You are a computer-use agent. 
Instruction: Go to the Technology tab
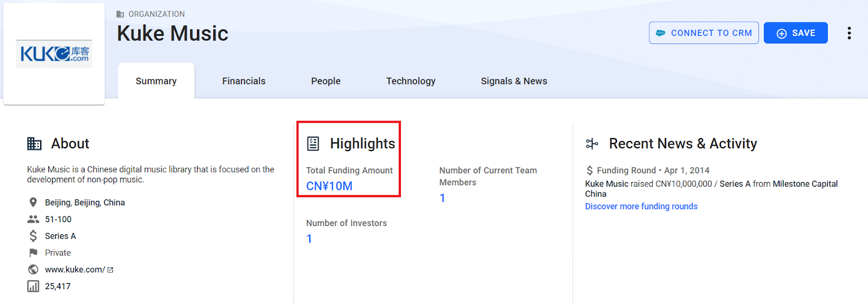[x=411, y=81]
